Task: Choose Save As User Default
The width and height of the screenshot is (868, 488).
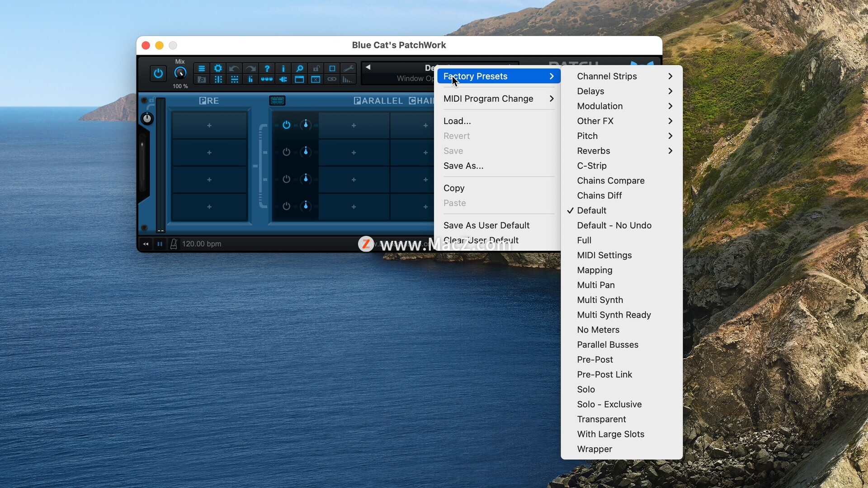Action: 499,225
